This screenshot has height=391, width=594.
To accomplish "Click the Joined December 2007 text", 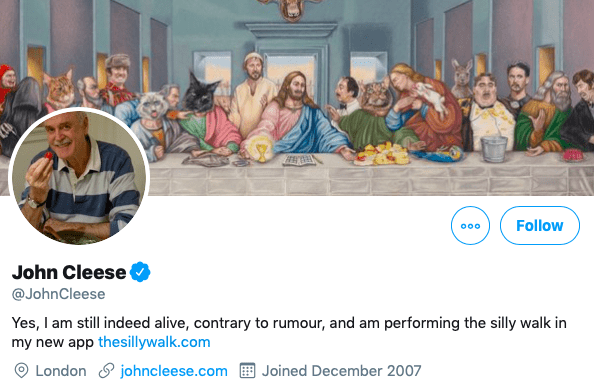I will pos(341,371).
